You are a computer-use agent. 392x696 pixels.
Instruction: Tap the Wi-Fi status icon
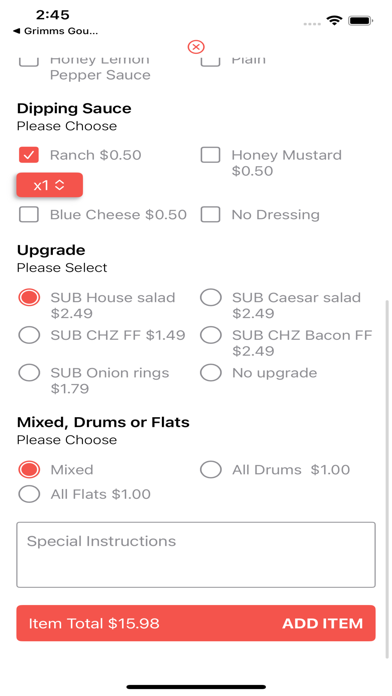[333, 20]
